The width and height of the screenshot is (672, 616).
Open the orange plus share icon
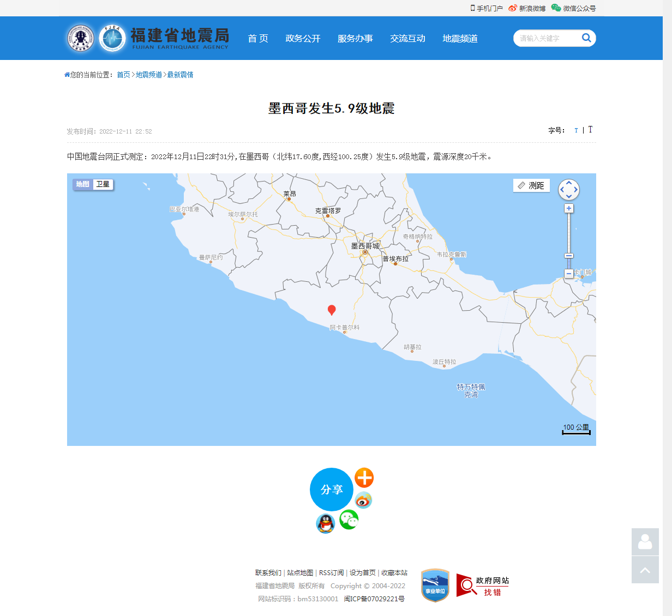pyautogui.click(x=364, y=478)
